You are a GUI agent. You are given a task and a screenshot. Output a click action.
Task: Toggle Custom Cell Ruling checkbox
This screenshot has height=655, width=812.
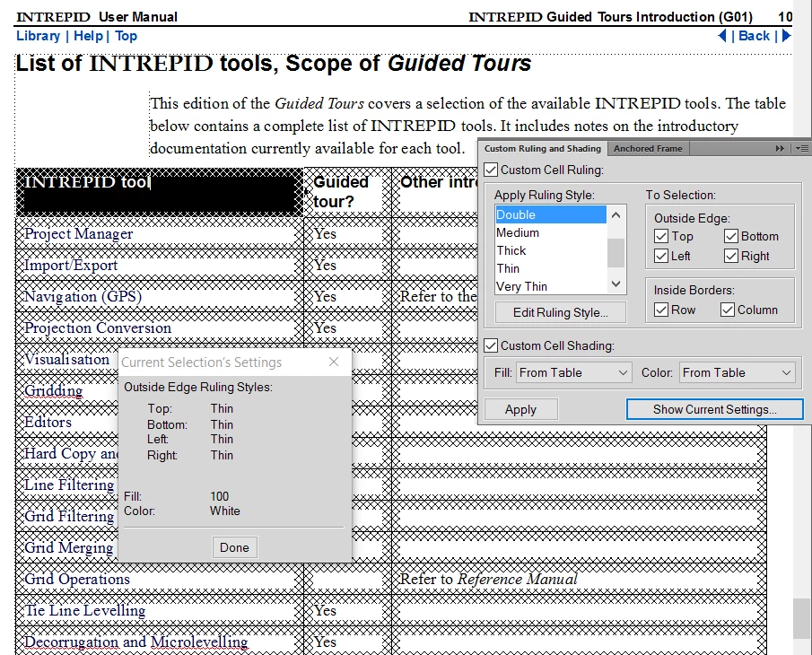491,170
